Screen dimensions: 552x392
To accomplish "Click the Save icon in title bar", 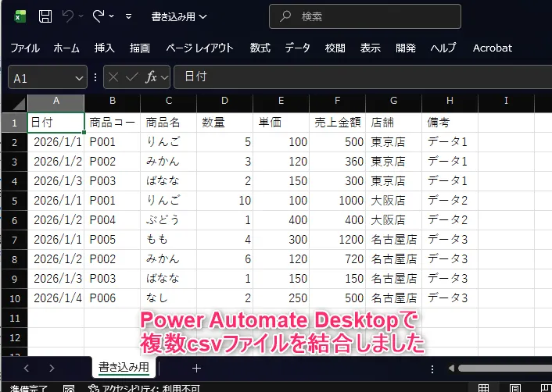I will [45, 16].
